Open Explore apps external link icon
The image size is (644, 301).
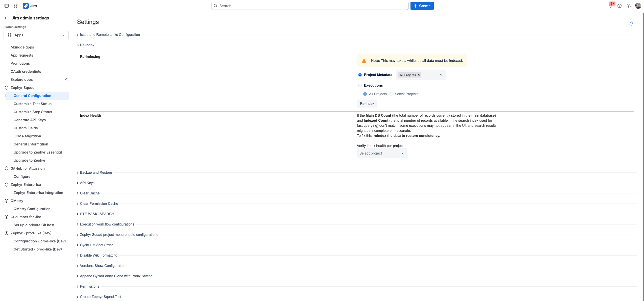point(66,80)
